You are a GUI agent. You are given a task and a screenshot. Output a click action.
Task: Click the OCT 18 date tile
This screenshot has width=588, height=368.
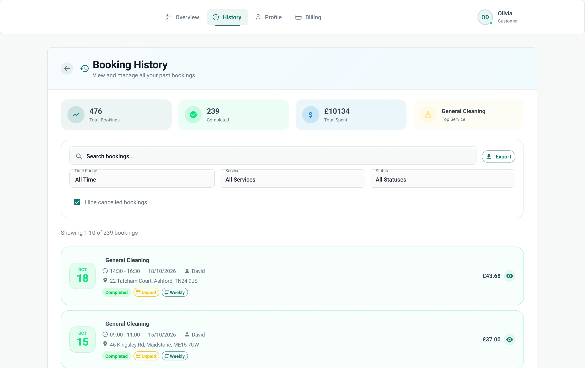pos(83,276)
